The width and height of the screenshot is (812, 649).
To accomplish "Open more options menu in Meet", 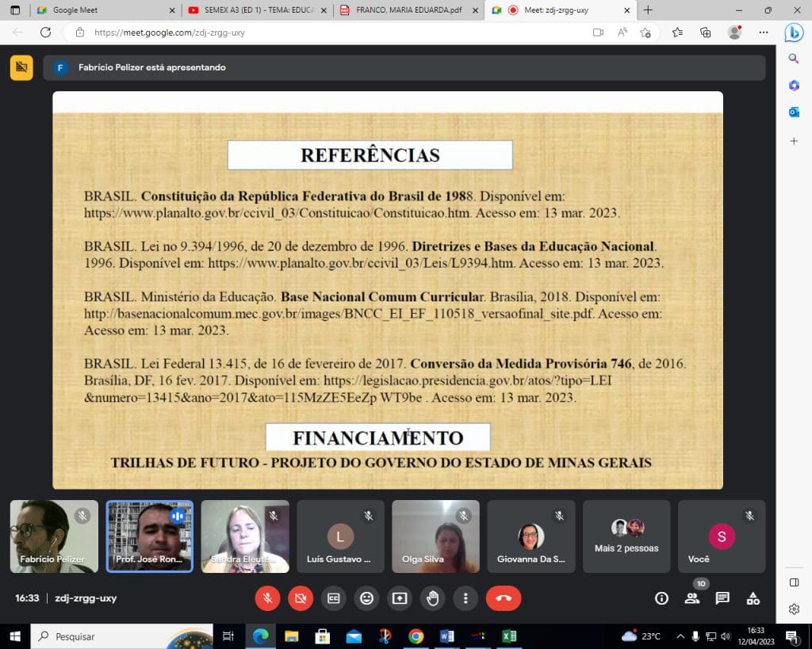I will (465, 598).
